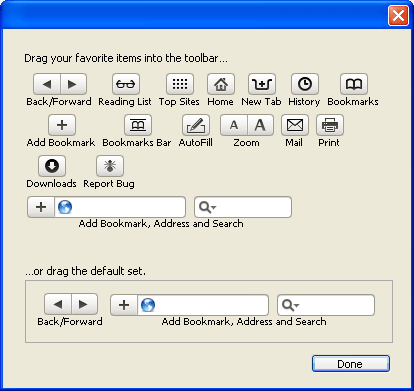Click the smaller A zoom-out button
Viewport: 414px width, 391px height.
click(234, 125)
